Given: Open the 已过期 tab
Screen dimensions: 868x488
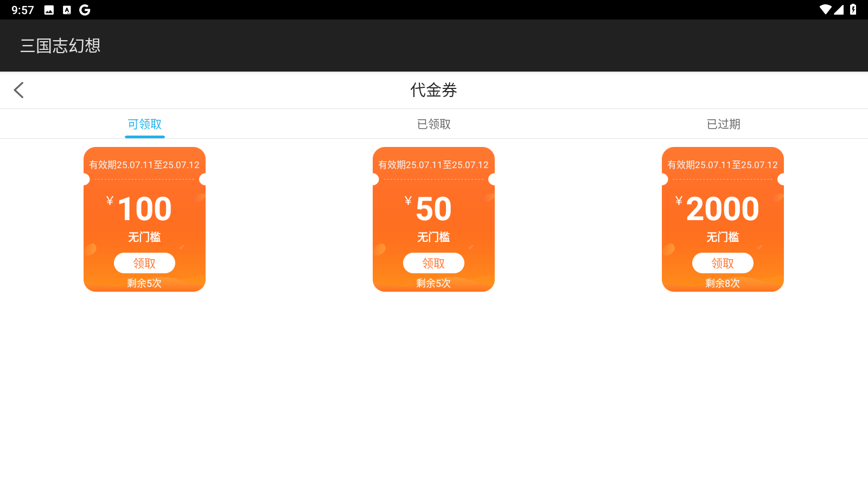Looking at the screenshot, I should (724, 124).
